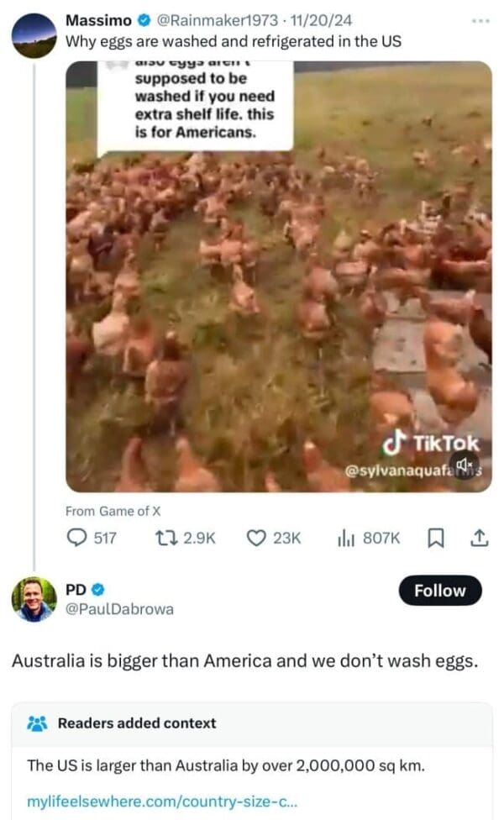Click the Readers added context people icon
Image resolution: width=504 pixels, height=820 pixels.
click(x=37, y=723)
